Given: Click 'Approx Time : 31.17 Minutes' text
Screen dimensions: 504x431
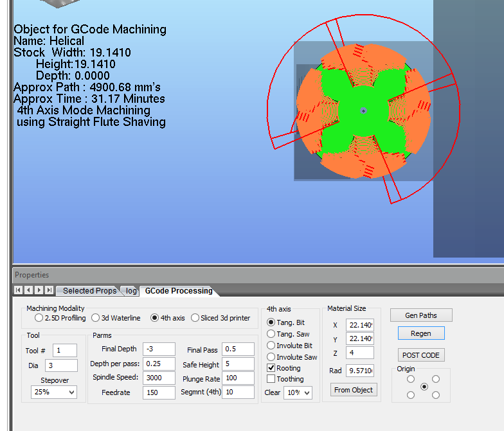Looking at the screenshot, I should [89, 99].
